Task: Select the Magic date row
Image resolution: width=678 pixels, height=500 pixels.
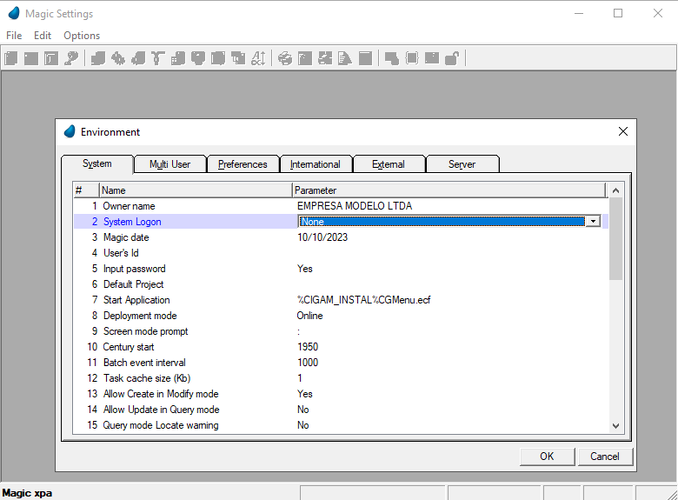Action: [x=340, y=237]
